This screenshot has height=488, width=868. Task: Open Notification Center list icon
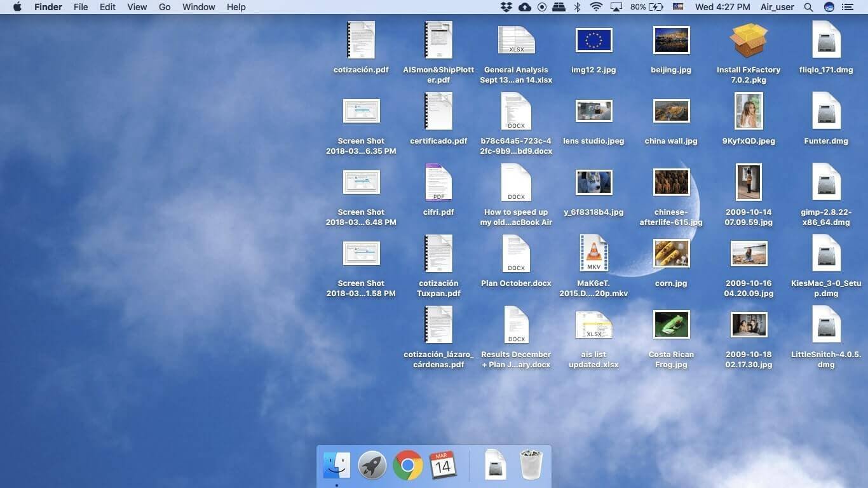(x=848, y=7)
